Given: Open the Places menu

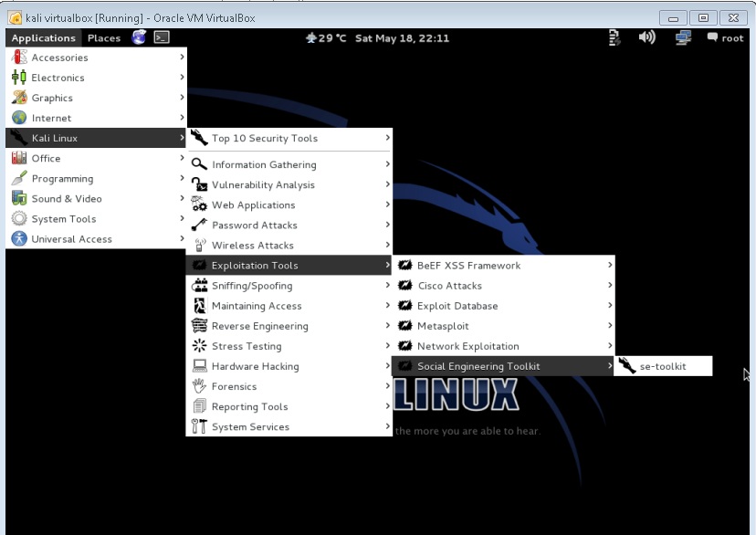Looking at the screenshot, I should click(104, 38).
